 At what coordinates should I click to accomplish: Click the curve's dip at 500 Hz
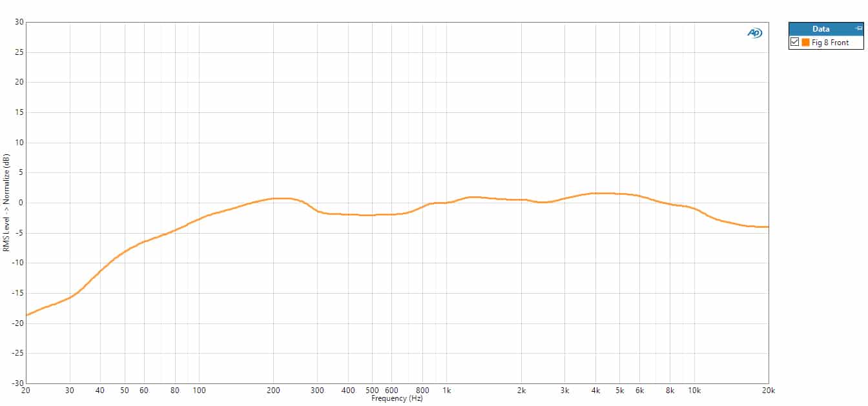371,215
